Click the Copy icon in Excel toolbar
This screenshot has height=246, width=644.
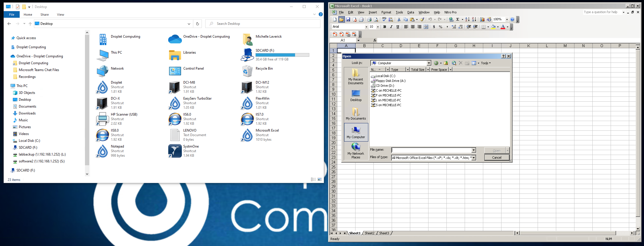405,19
